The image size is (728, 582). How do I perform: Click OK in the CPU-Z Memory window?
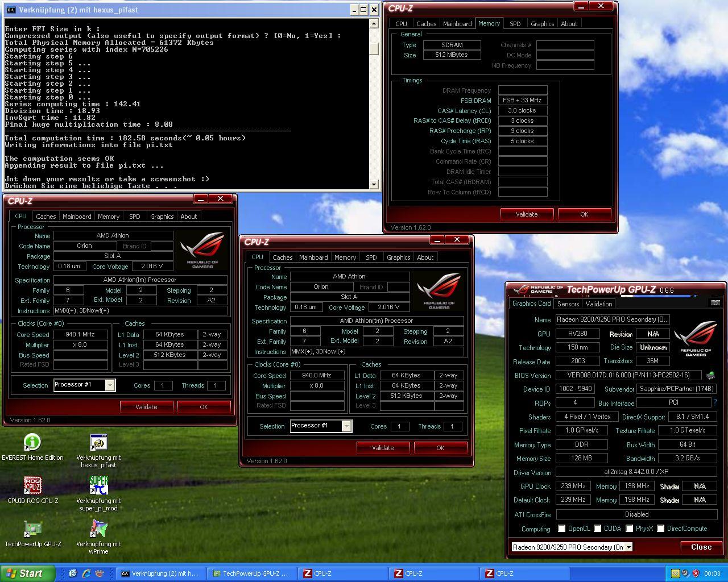pyautogui.click(x=584, y=214)
